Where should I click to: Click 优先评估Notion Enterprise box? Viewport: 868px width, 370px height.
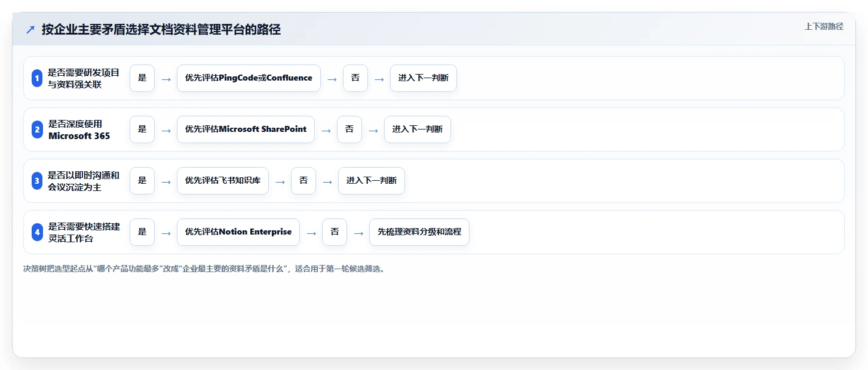coord(238,232)
